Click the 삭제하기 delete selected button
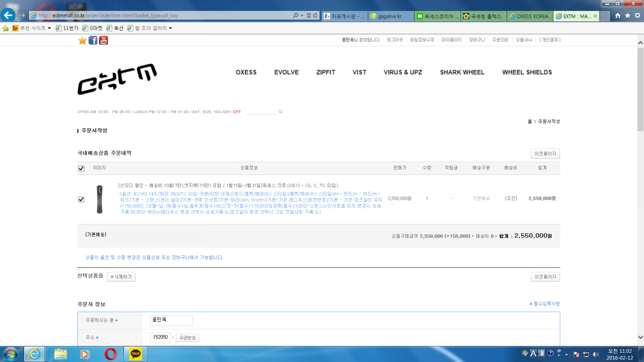The height and width of the screenshot is (362, 644). pos(120,277)
